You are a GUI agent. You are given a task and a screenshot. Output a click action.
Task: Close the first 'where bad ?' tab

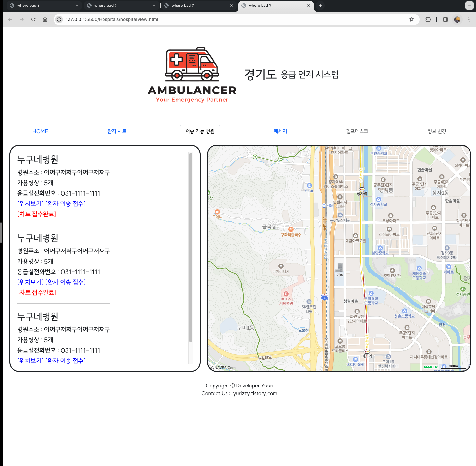pyautogui.click(x=77, y=6)
